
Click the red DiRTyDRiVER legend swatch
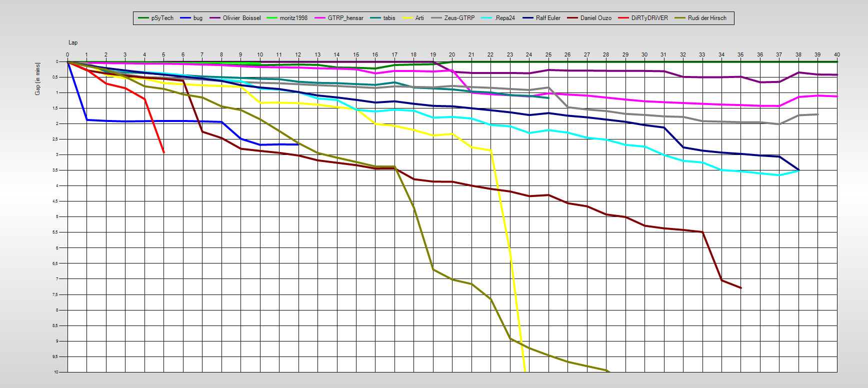(x=623, y=18)
